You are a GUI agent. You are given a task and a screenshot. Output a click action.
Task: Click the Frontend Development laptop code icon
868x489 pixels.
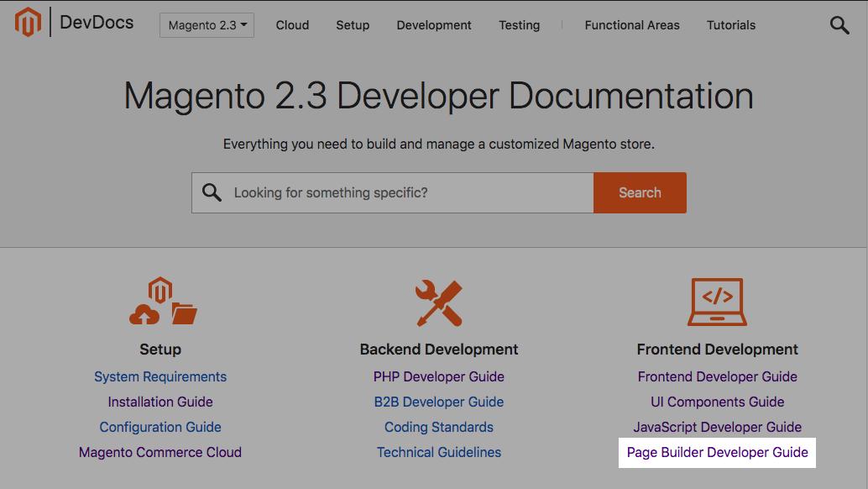(x=718, y=302)
